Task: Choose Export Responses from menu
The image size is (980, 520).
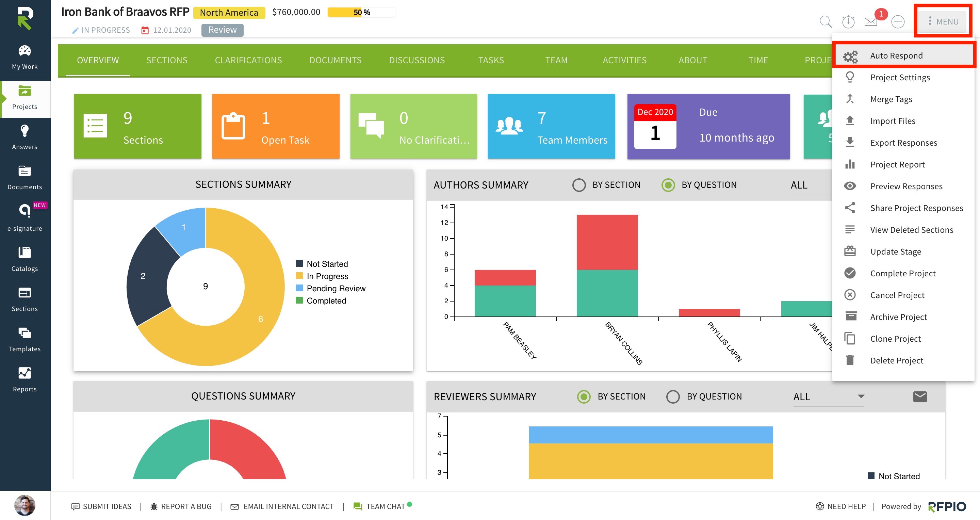Action: [903, 143]
